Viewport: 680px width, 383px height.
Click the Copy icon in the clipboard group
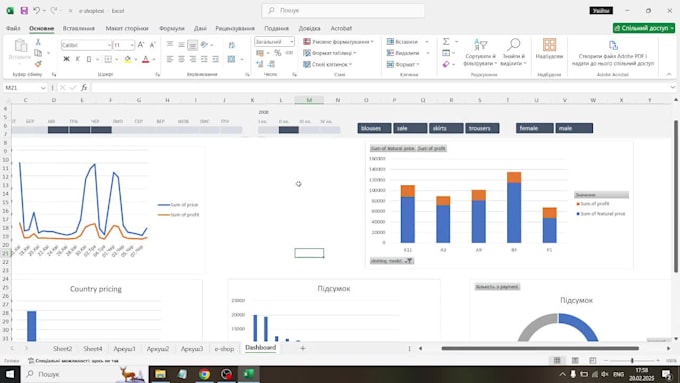[x=38, y=53]
